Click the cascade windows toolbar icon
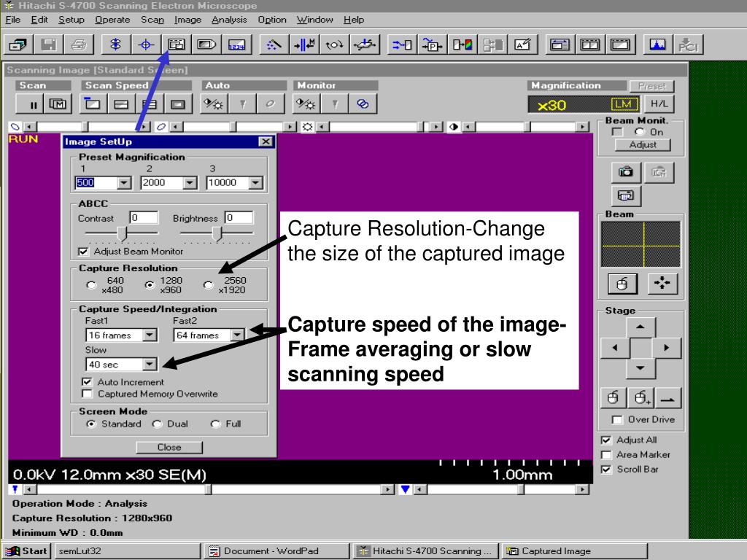This screenshot has width=747, height=560. coord(18,44)
